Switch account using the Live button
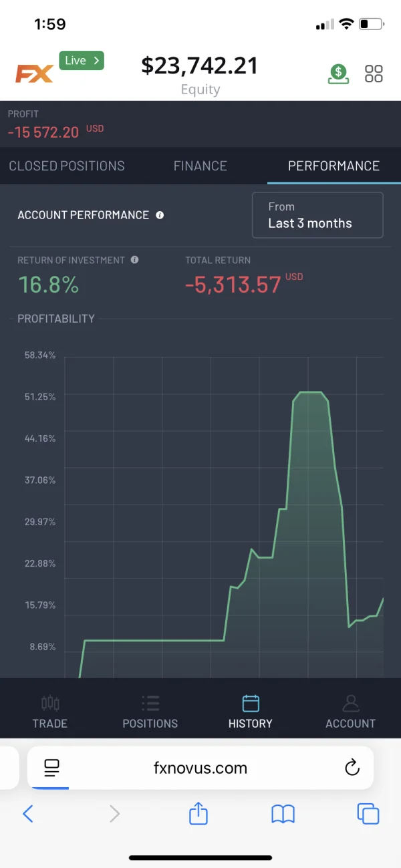 tap(82, 61)
